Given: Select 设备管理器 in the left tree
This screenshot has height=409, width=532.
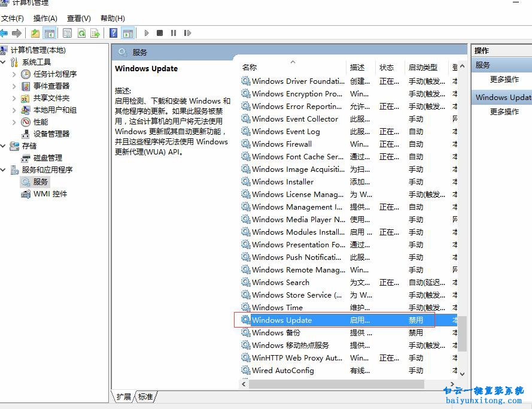Looking at the screenshot, I should [x=51, y=134].
